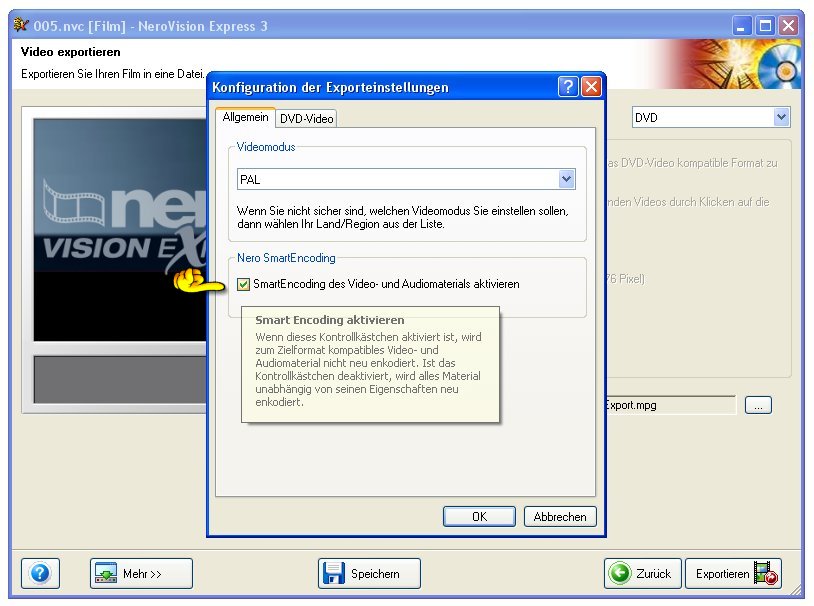The width and height of the screenshot is (814, 606).
Task: Click the blue help question mark icon
Action: [x=40, y=573]
